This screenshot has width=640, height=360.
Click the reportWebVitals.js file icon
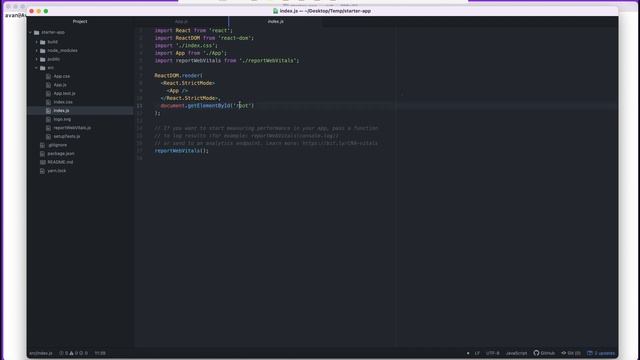coord(49,128)
